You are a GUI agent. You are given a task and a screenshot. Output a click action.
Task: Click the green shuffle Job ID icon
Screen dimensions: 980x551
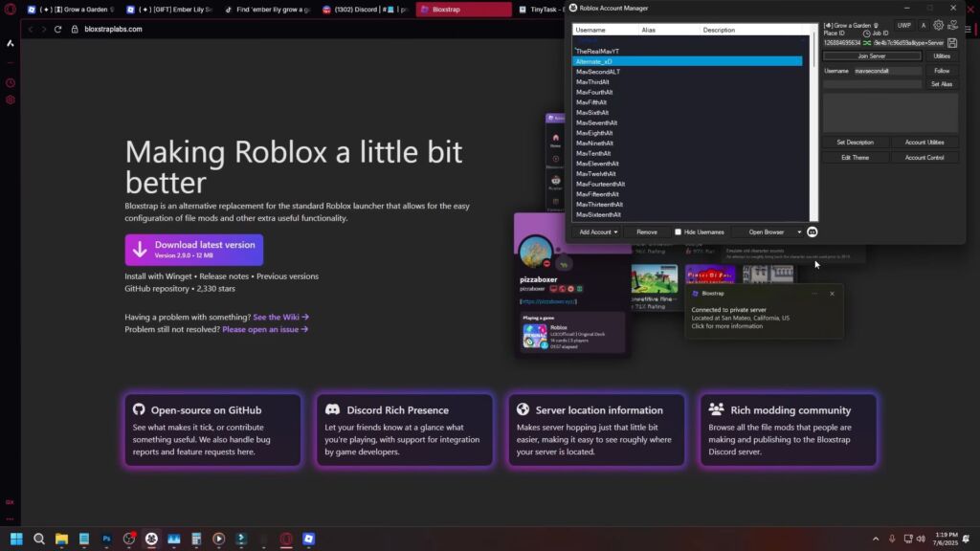pyautogui.click(x=867, y=43)
